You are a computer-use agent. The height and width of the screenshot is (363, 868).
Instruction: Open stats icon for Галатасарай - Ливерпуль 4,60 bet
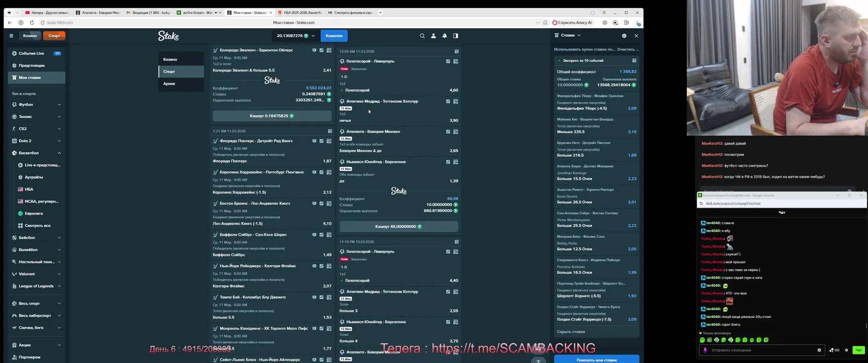click(448, 62)
